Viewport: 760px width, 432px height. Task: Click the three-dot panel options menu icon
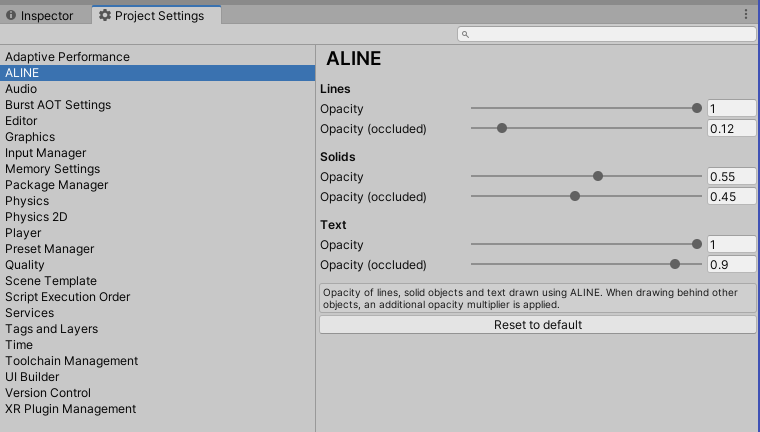(x=746, y=15)
